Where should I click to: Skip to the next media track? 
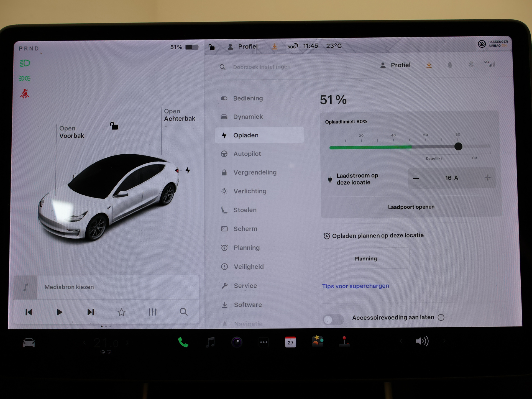click(x=91, y=312)
